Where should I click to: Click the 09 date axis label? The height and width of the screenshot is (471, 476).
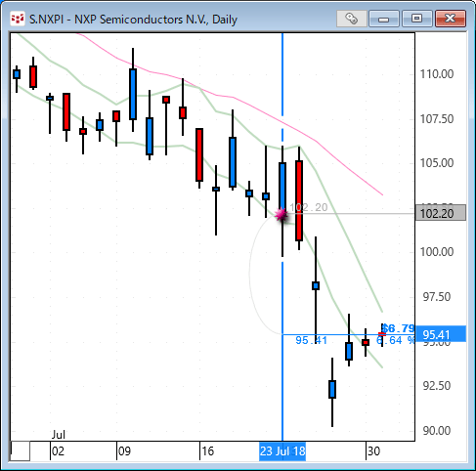click(x=124, y=451)
